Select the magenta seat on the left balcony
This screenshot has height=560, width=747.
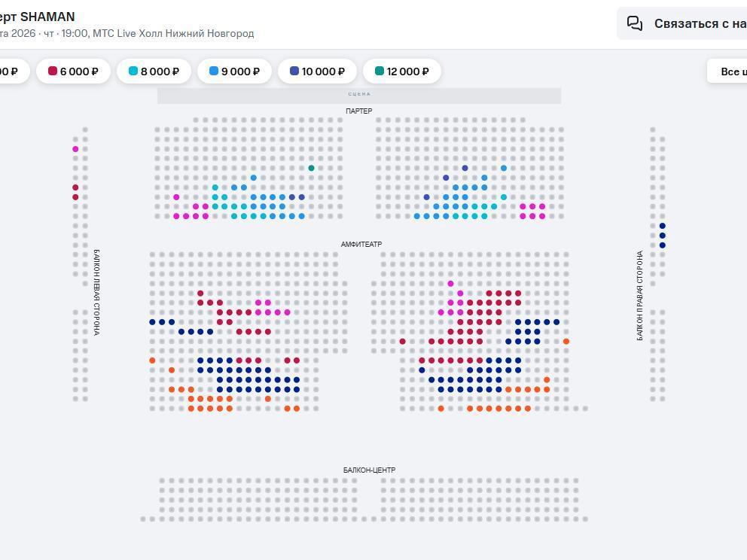pos(75,149)
